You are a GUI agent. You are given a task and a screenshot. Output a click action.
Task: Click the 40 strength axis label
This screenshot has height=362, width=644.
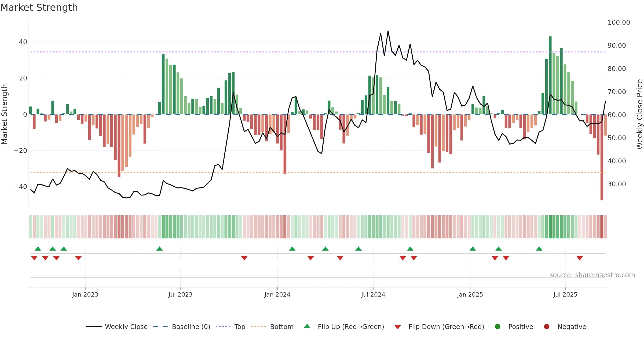point(23,42)
